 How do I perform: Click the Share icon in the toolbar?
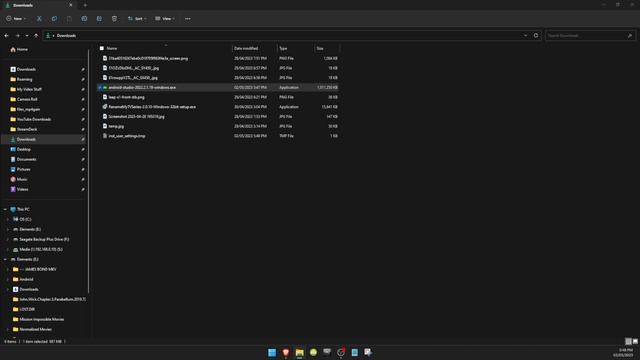tap(99, 19)
